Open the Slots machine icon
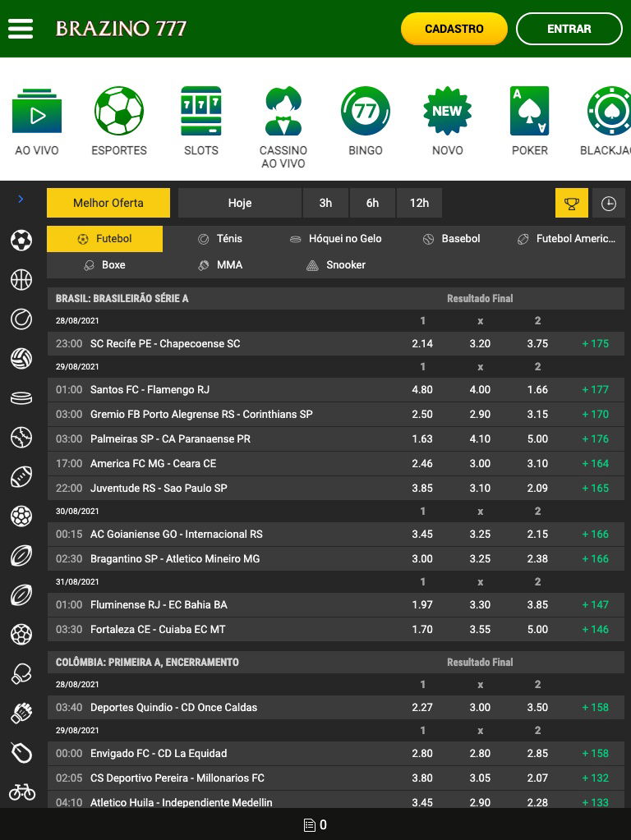Viewport: 631px width, 840px height. (x=201, y=112)
